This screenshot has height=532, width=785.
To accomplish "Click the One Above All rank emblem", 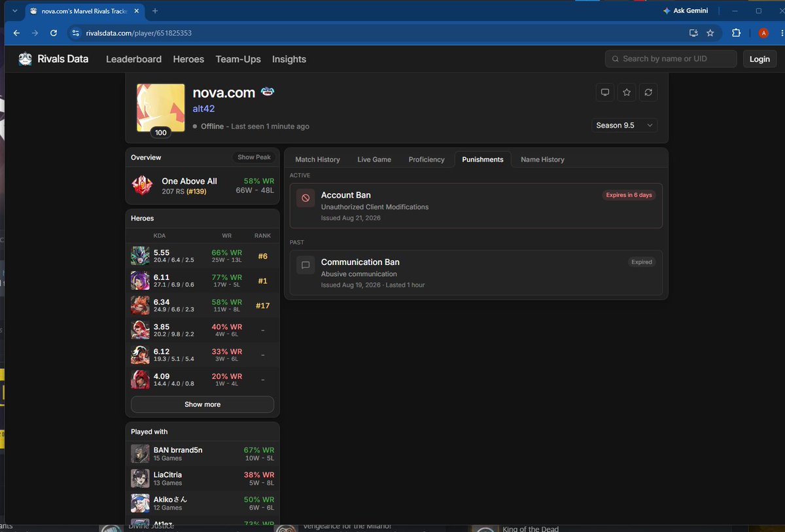I will (142, 186).
